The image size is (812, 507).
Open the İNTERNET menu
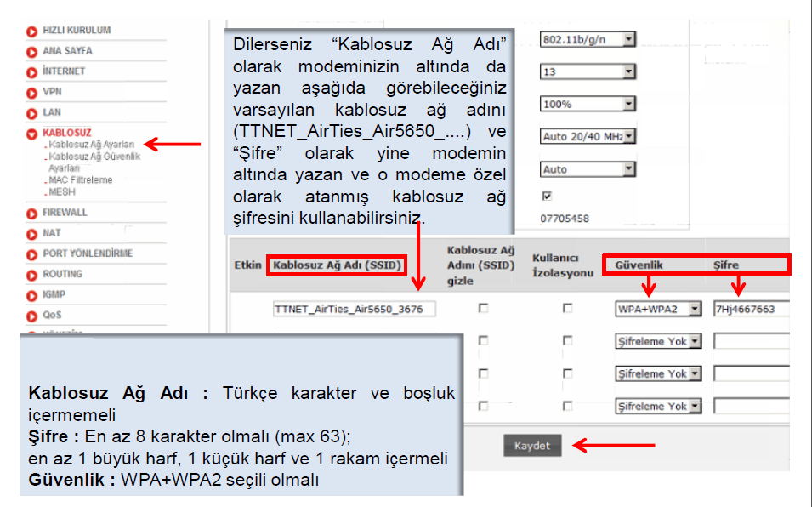(x=64, y=71)
